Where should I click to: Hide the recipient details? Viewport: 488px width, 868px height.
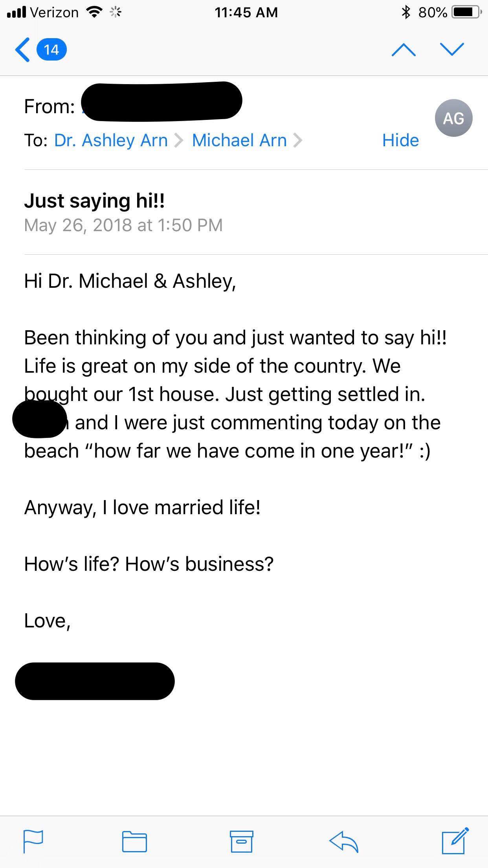click(400, 140)
